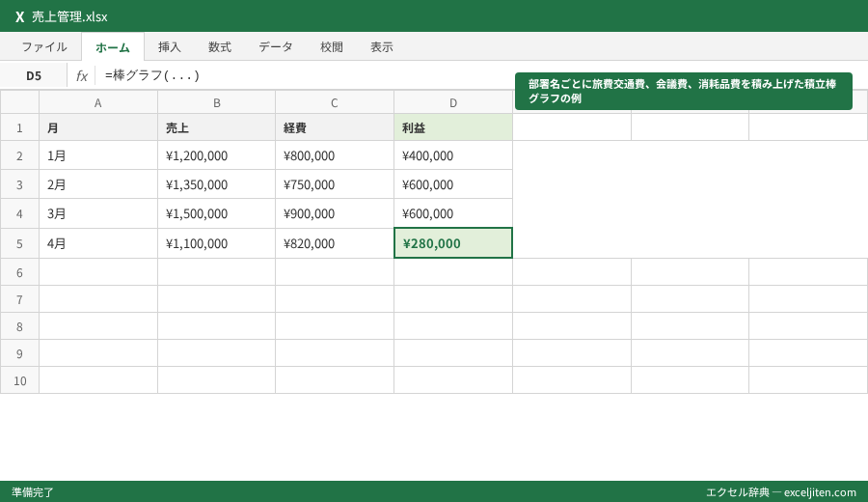The image size is (868, 502).
Task: Click the 月 header cell
Action: click(x=98, y=127)
